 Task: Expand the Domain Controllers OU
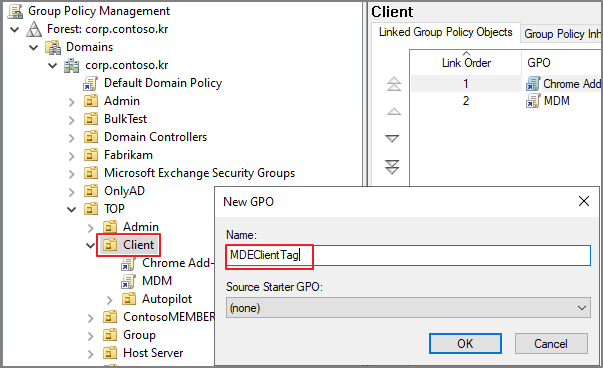[x=72, y=138]
